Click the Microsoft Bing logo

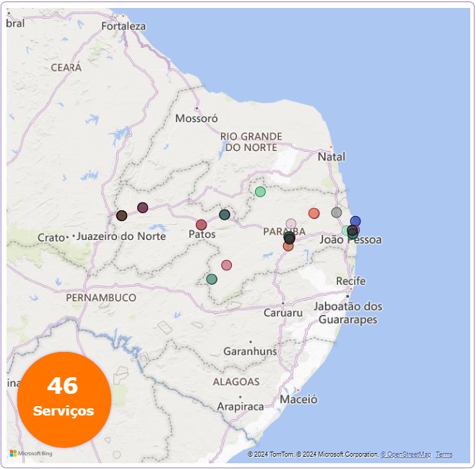pyautogui.click(x=31, y=454)
